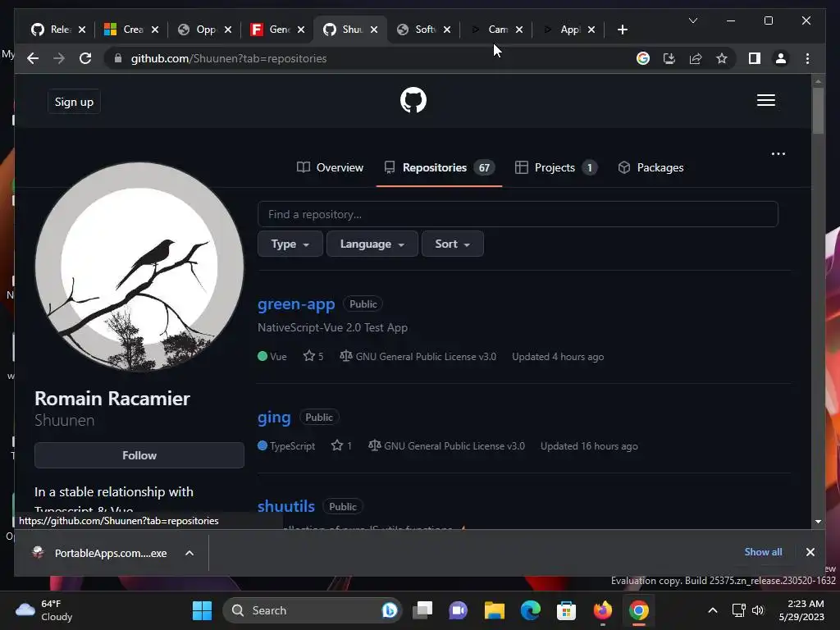Open the hamburger navigation menu

[x=765, y=100]
